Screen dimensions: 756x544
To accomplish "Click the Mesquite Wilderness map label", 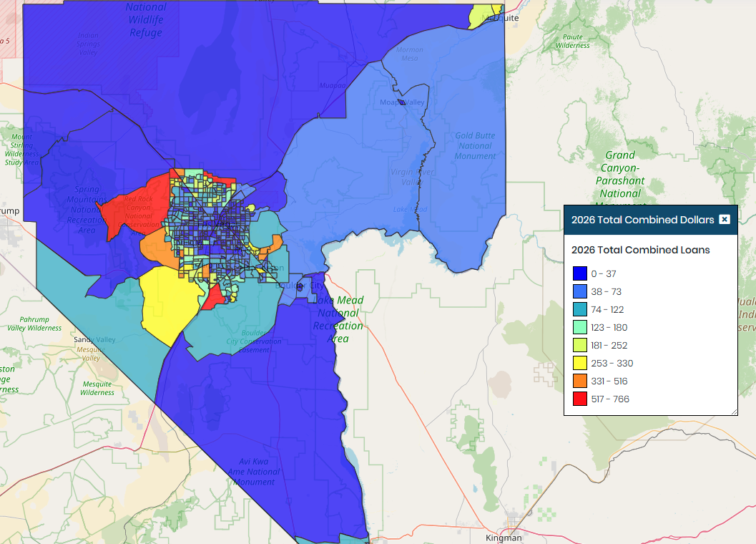I will (97, 388).
